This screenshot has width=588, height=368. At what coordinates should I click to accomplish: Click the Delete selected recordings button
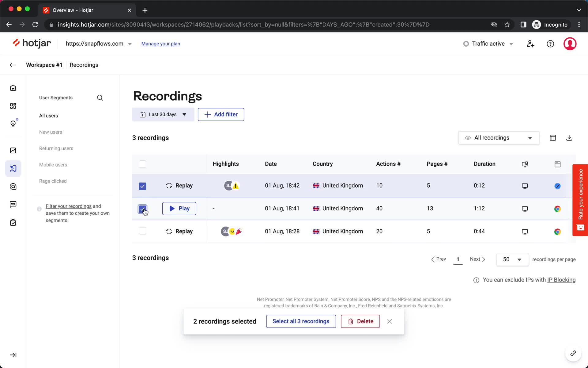(361, 321)
